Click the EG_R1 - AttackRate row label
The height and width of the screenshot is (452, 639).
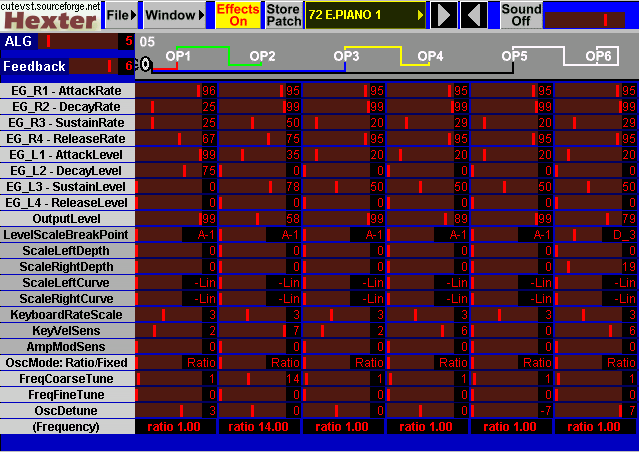click(x=67, y=90)
